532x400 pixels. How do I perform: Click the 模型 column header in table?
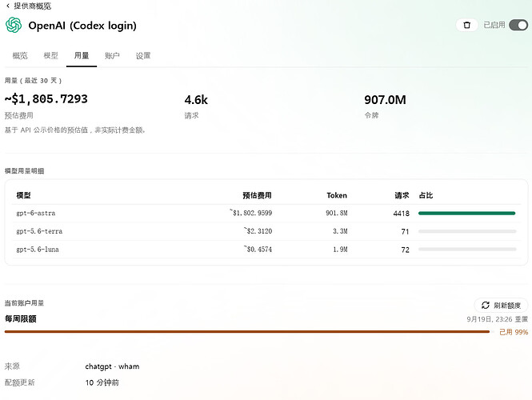click(23, 195)
